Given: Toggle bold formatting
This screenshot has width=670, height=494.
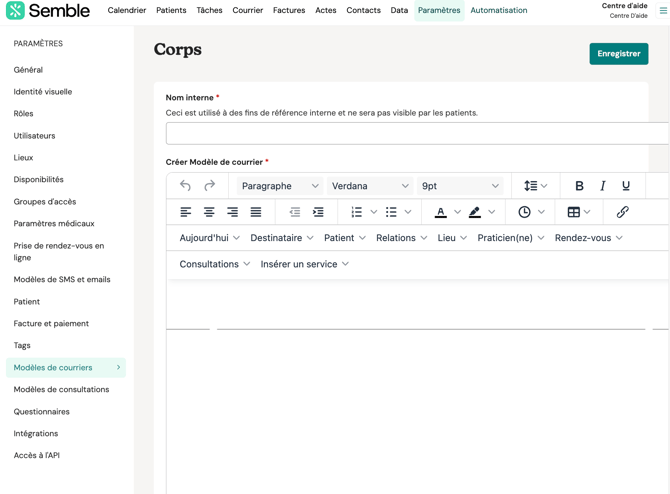Looking at the screenshot, I should tap(579, 186).
